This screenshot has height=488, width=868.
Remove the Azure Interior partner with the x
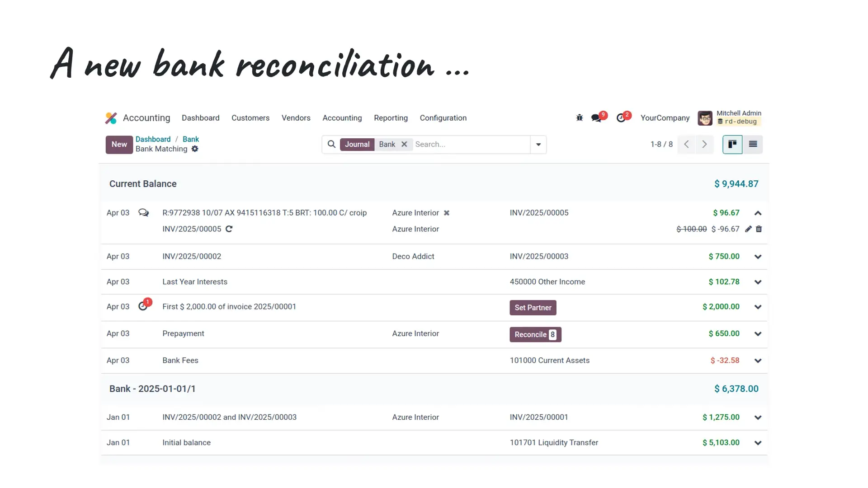pyautogui.click(x=447, y=213)
